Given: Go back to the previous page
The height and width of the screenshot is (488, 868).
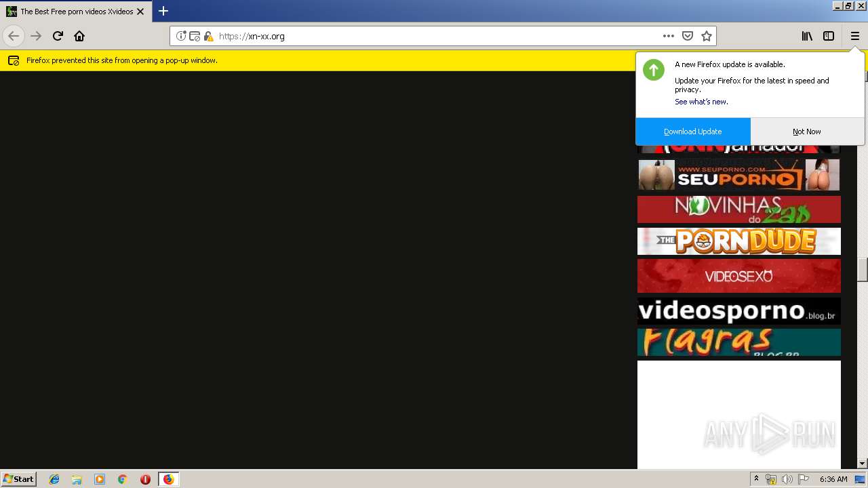Looking at the screenshot, I should click(x=14, y=36).
